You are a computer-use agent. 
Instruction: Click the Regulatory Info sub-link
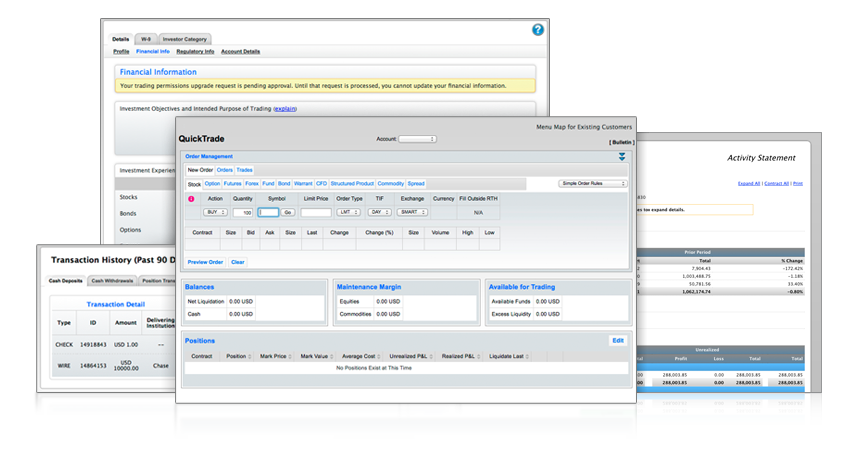(x=195, y=52)
